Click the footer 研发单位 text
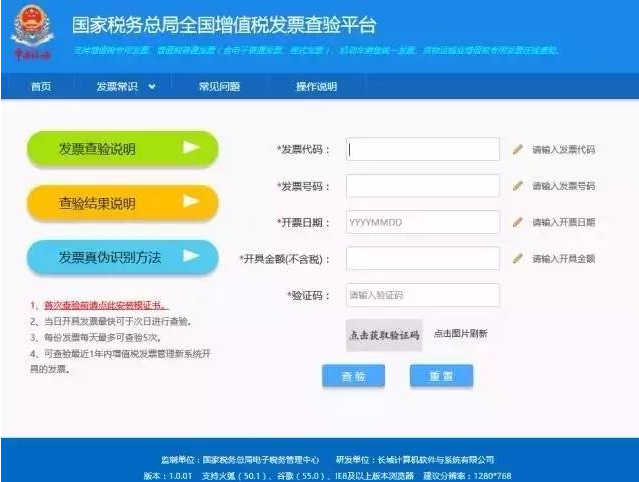The width and height of the screenshot is (639, 482). pyautogui.click(x=415, y=460)
